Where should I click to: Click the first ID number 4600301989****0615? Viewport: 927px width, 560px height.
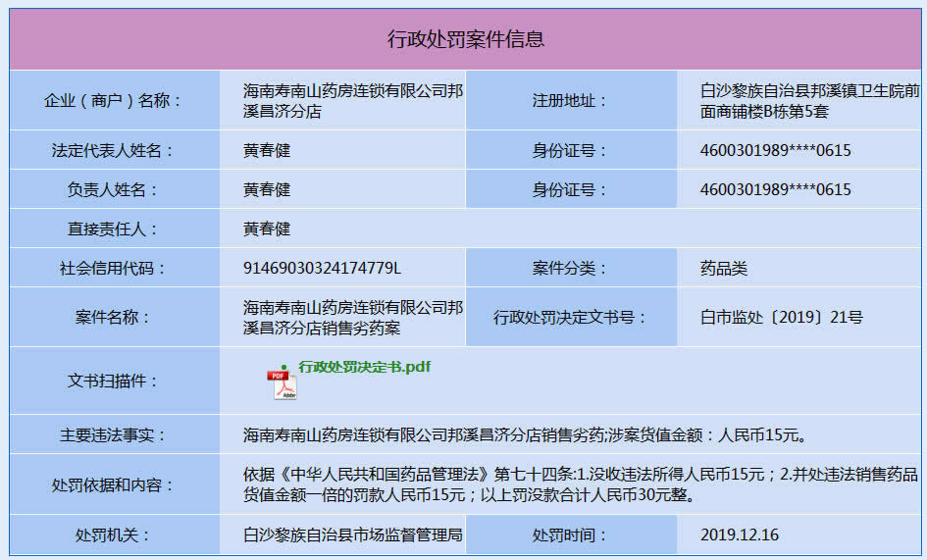tap(776, 150)
